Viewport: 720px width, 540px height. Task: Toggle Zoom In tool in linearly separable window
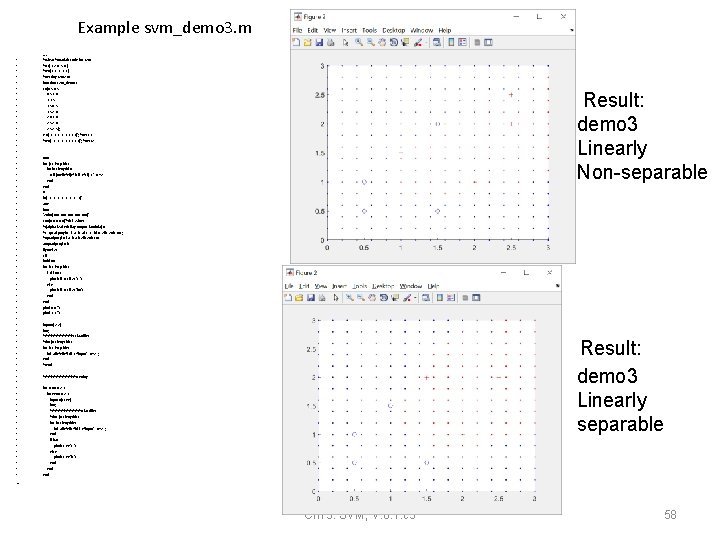tap(349, 298)
